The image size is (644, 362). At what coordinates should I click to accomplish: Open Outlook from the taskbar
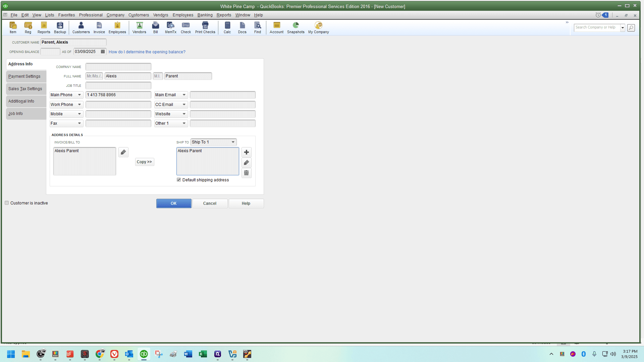pos(129,354)
